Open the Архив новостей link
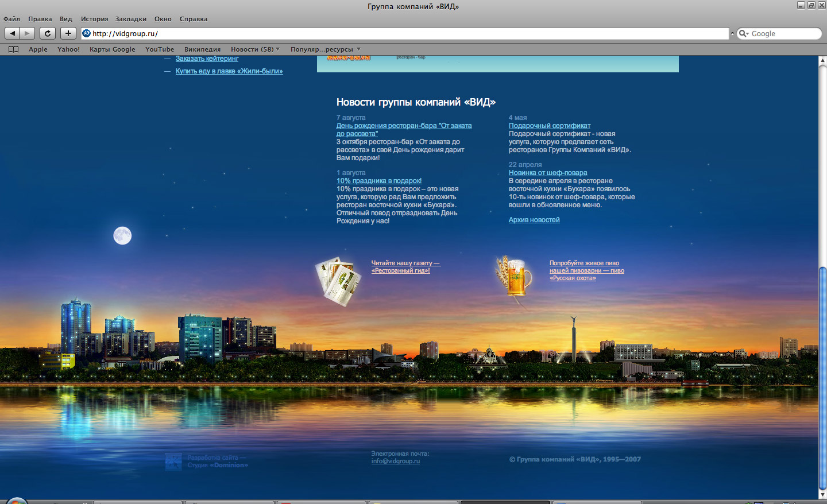 (x=534, y=220)
